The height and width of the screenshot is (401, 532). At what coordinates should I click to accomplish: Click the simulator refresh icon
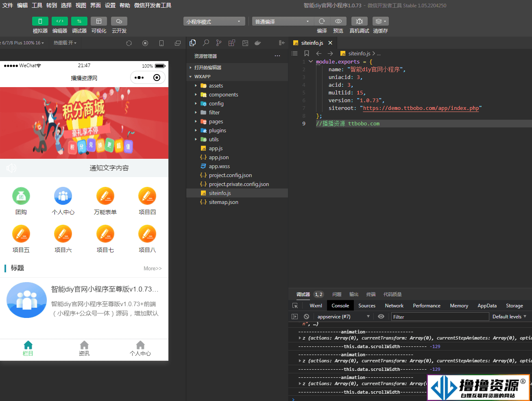click(x=129, y=43)
